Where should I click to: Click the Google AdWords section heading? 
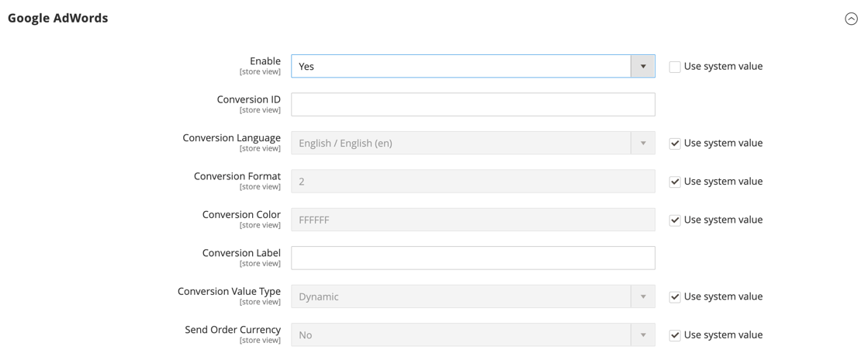[58, 18]
